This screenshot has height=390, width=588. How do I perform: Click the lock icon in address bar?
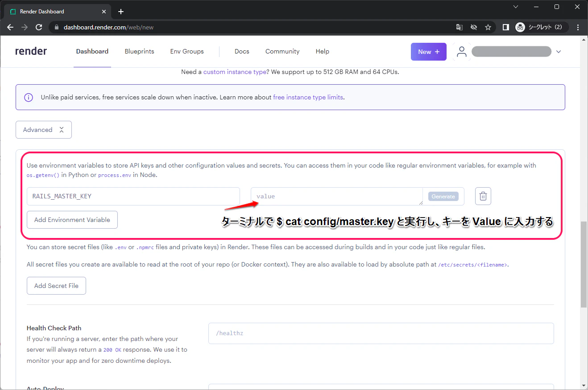tap(56, 27)
